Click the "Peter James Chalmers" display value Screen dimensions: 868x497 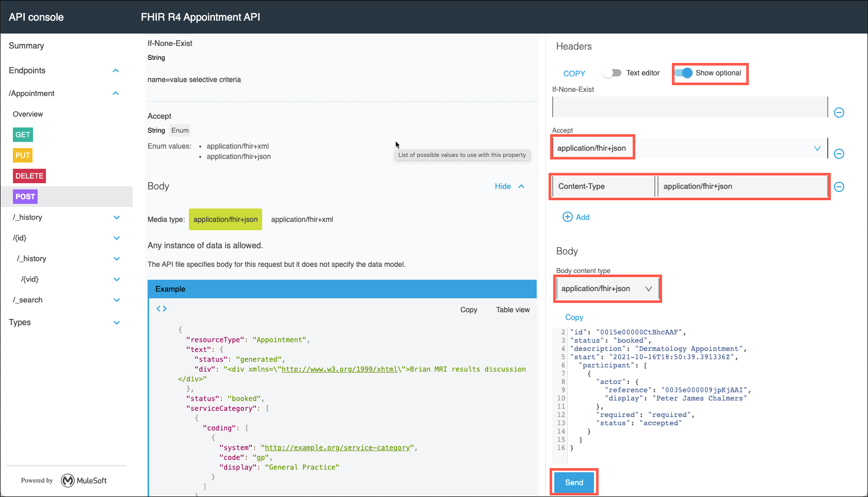(700, 398)
